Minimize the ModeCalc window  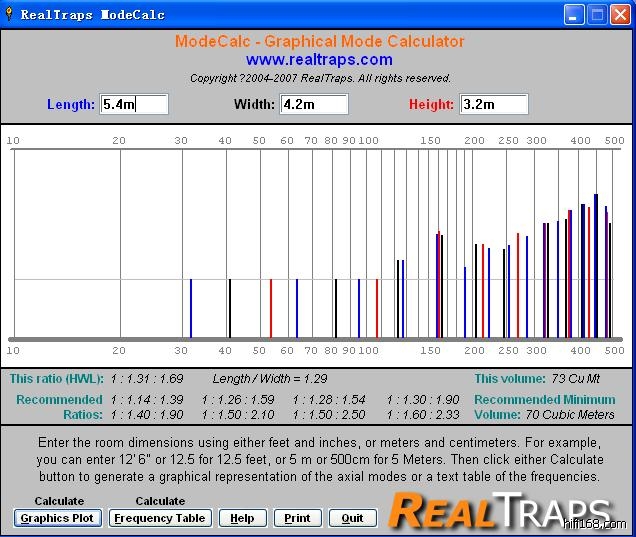(574, 15)
